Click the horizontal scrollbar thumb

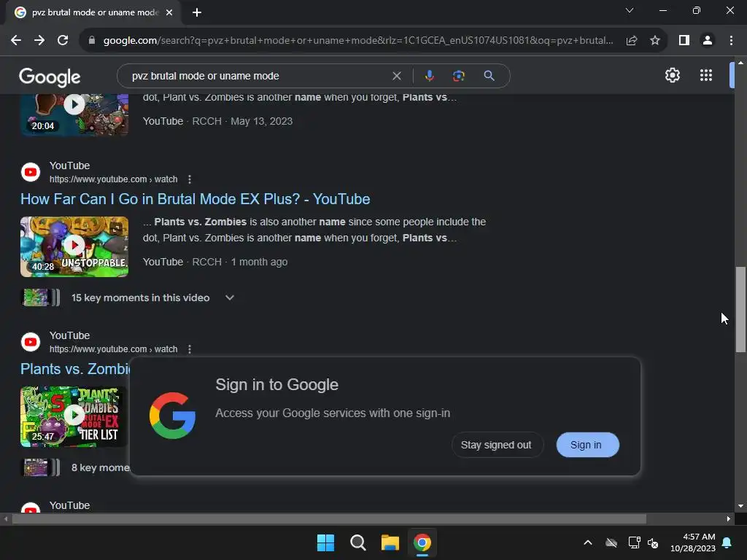click(x=329, y=519)
